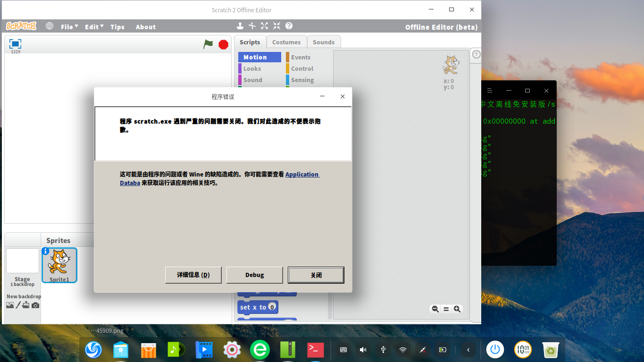Open the File menu
644x362 pixels.
pos(69,27)
